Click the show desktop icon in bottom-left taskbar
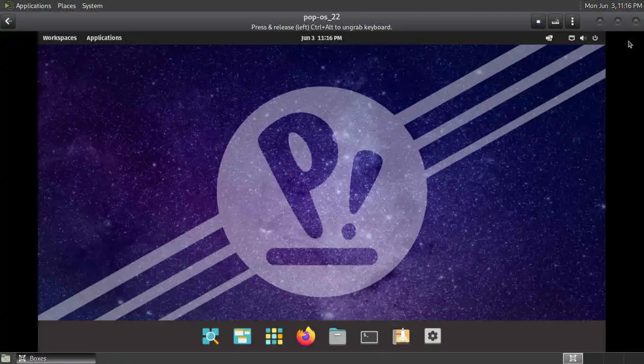The image size is (644, 364). pyautogui.click(x=7, y=358)
